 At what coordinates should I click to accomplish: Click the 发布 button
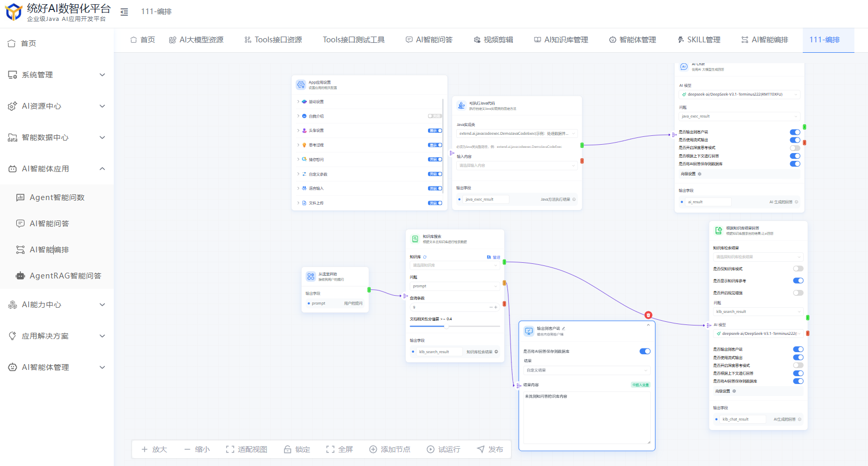[490, 449]
